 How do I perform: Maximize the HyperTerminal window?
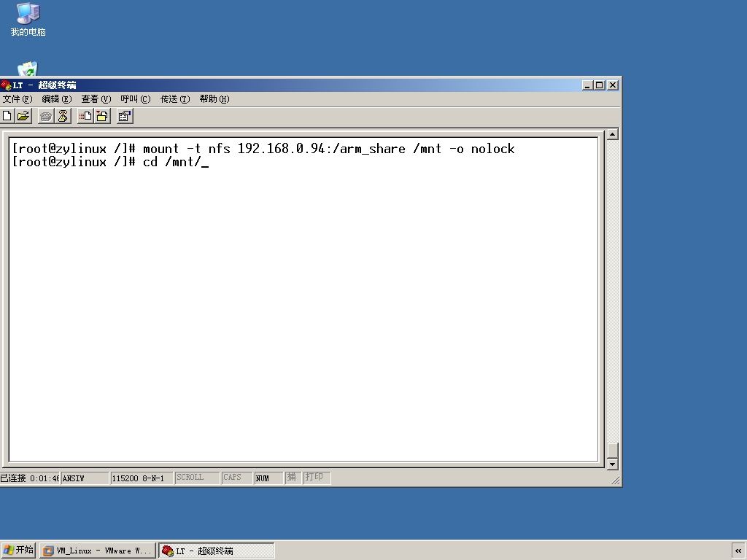tap(600, 85)
